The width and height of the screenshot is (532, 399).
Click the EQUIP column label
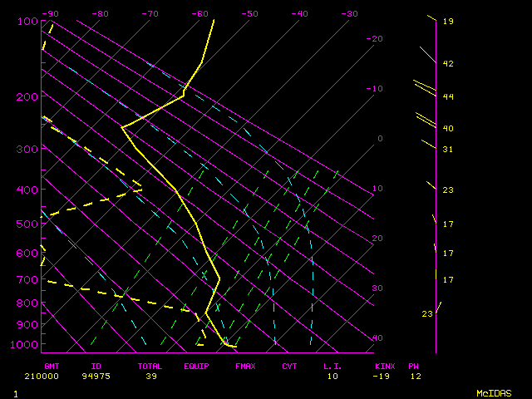(197, 366)
